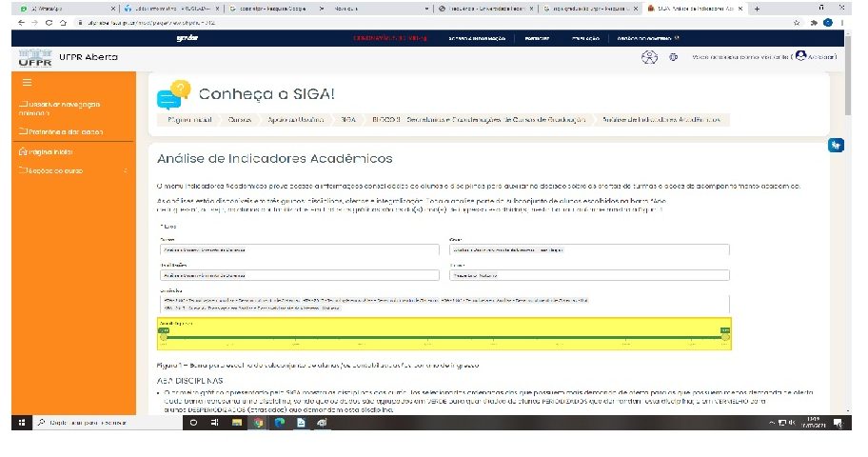
Task: Click the Chrome icon on taskbar
Action: pyautogui.click(x=258, y=423)
